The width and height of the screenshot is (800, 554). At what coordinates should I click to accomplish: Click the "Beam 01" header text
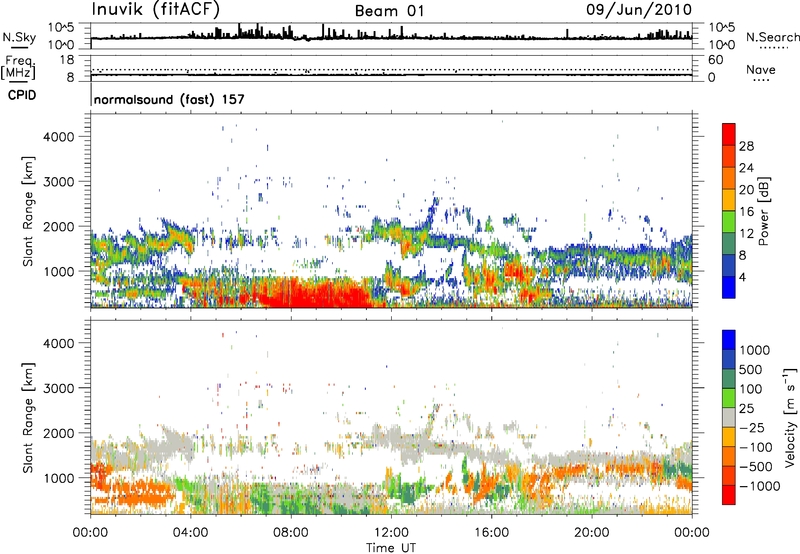tap(390, 11)
